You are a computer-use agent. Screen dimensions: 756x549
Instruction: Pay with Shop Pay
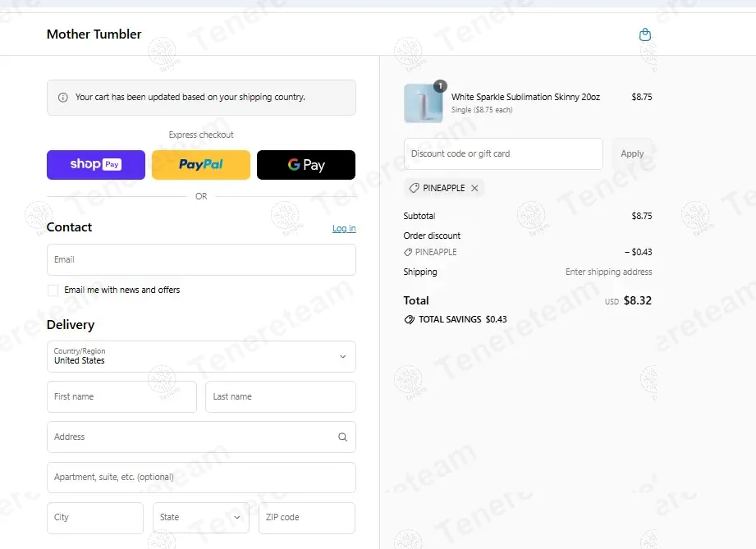[x=96, y=165]
